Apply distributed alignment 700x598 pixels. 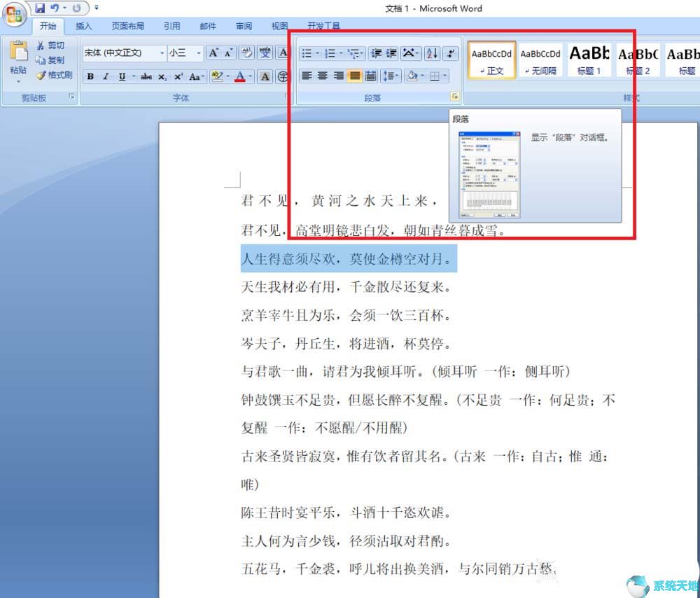click(370, 76)
